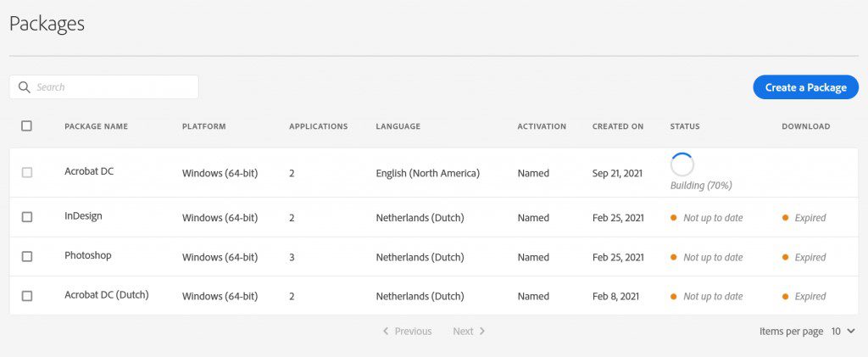Click the Building (70%) status text
Image resolution: width=868 pixels, height=357 pixels.
point(700,185)
